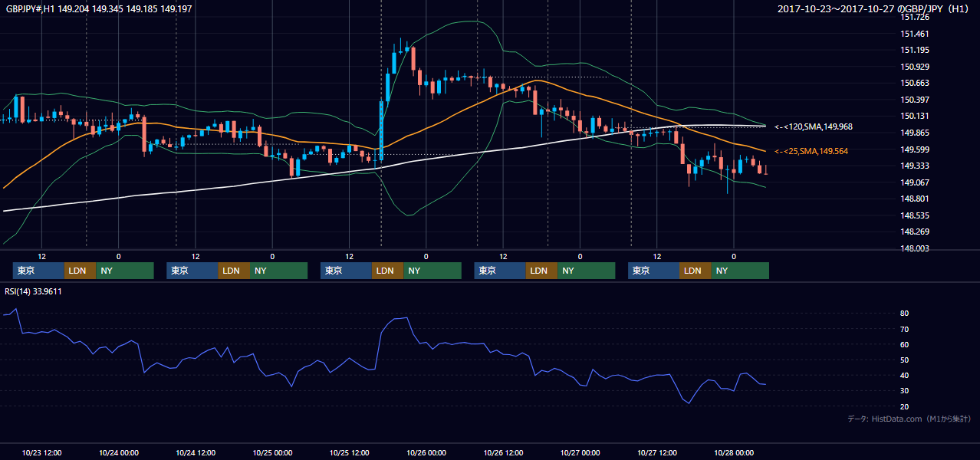Select the 25 SMA label reading 149.564

(x=811, y=151)
